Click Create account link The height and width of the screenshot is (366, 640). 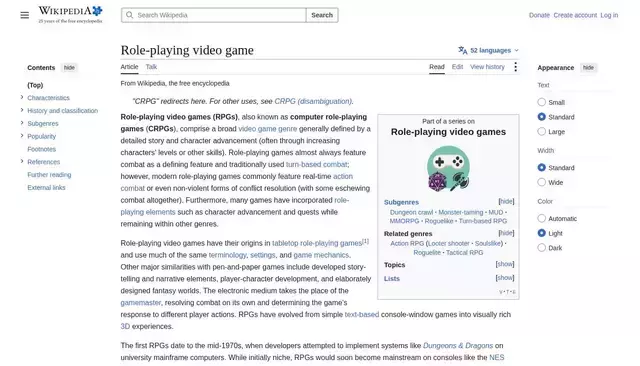click(575, 15)
